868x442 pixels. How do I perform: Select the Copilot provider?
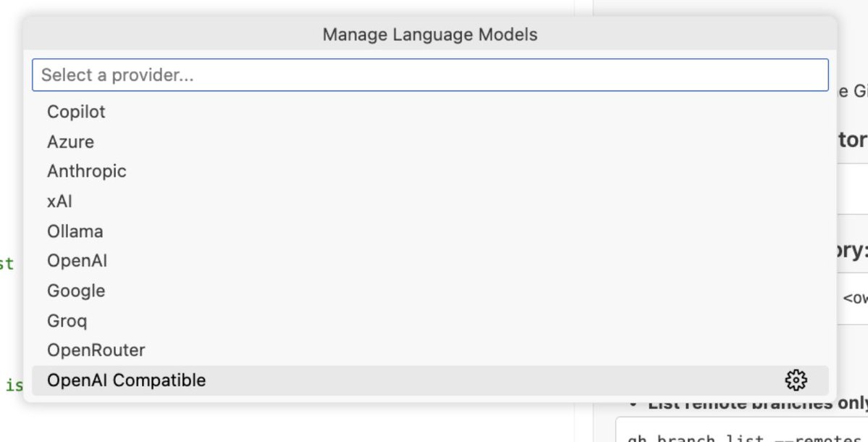pos(76,112)
